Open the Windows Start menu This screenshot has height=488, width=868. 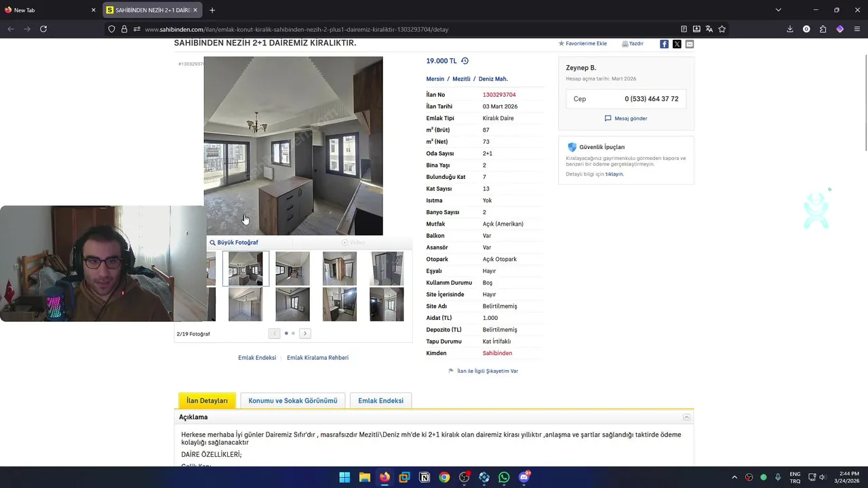[344, 477]
